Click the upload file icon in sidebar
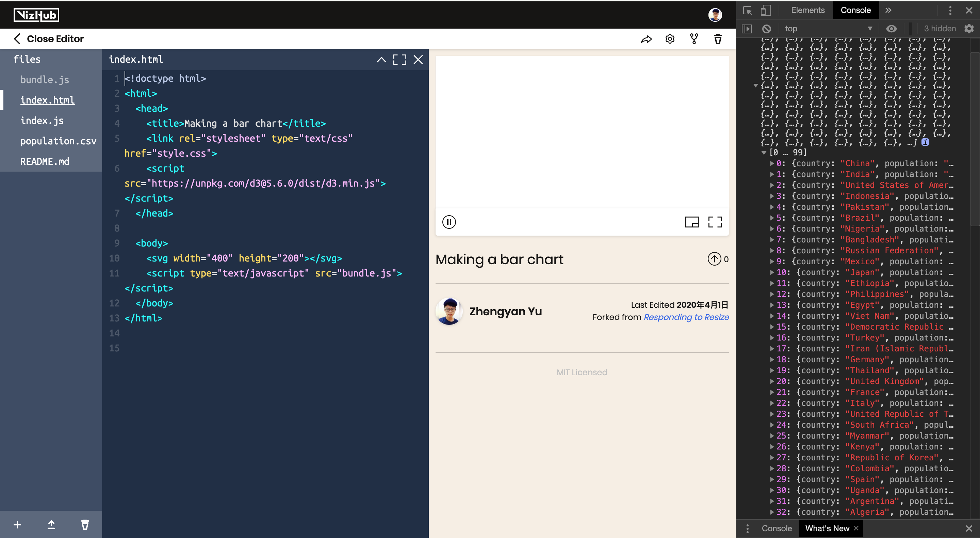980x538 pixels. (x=51, y=525)
